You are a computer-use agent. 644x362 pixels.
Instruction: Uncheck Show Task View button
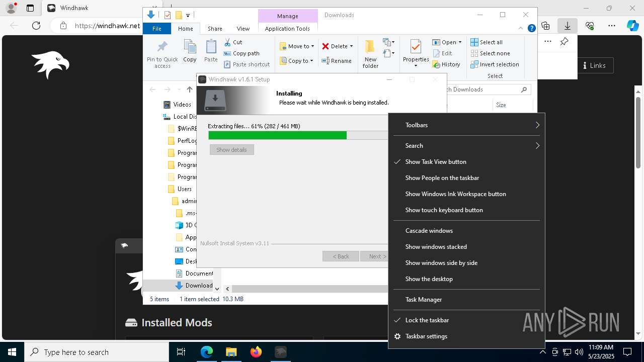(466, 162)
